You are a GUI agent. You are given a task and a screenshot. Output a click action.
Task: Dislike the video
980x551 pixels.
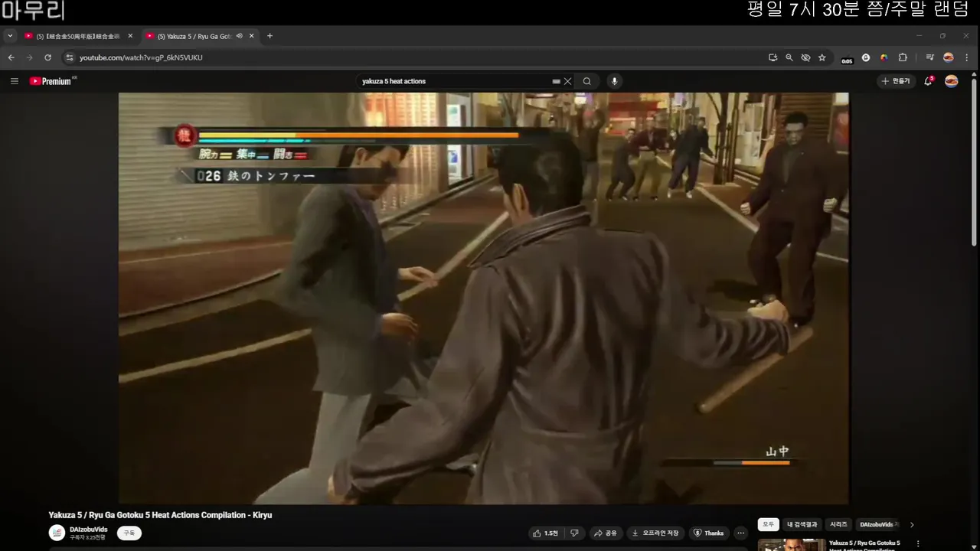(x=574, y=533)
